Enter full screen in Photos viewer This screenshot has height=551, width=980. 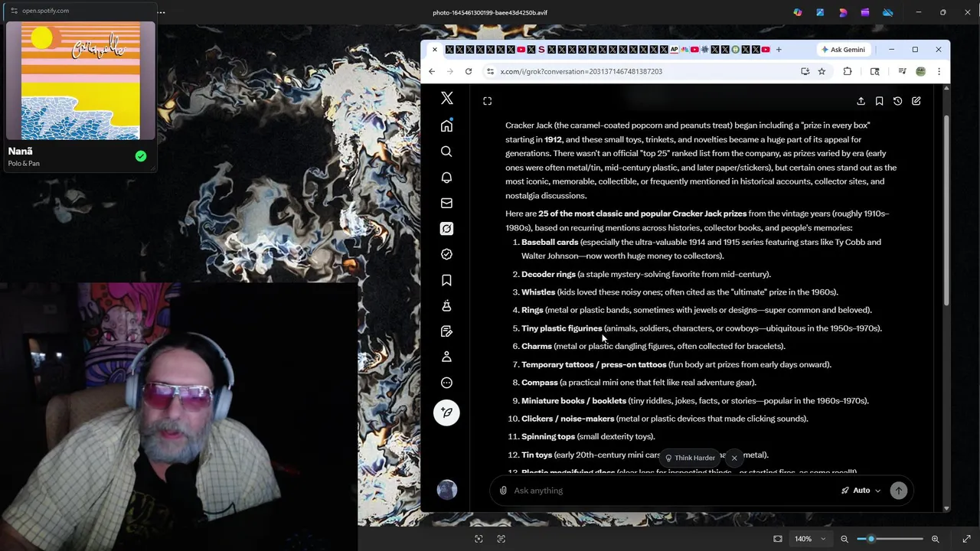(x=966, y=539)
